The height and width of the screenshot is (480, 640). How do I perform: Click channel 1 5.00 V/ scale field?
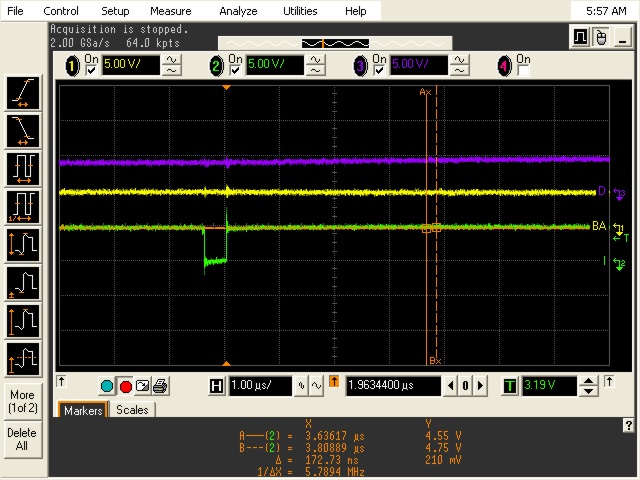click(131, 65)
